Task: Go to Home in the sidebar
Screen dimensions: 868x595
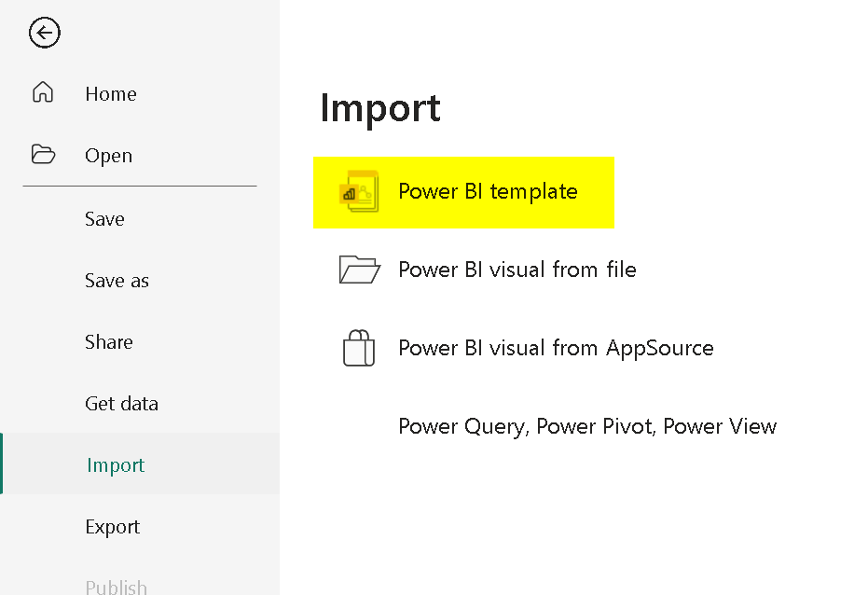Action: [x=110, y=94]
